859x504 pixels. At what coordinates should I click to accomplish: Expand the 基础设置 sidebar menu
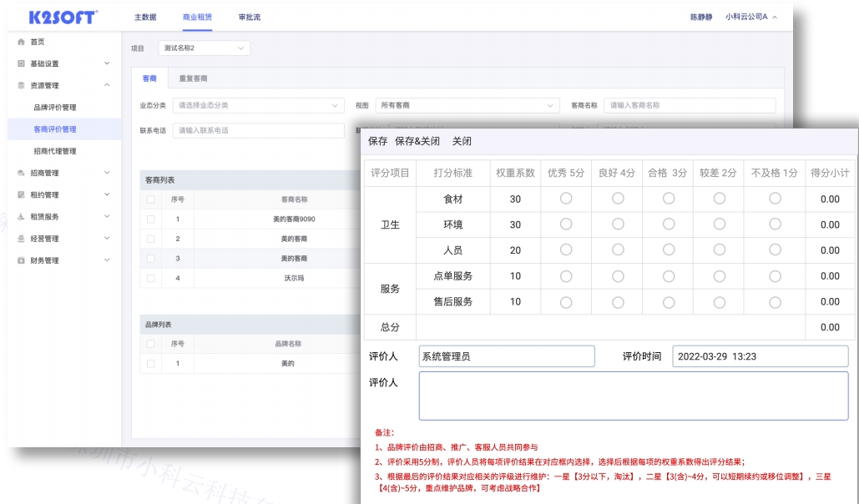pyautogui.click(x=107, y=63)
